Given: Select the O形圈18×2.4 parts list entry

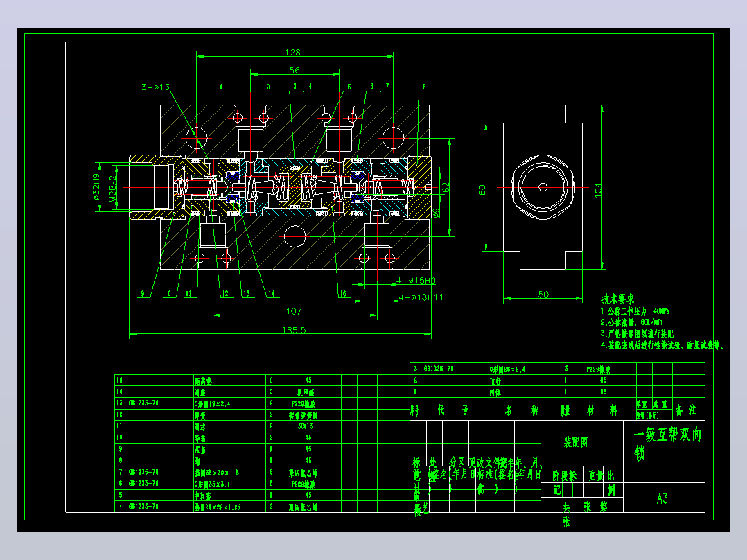Looking at the screenshot, I should pos(213,403).
